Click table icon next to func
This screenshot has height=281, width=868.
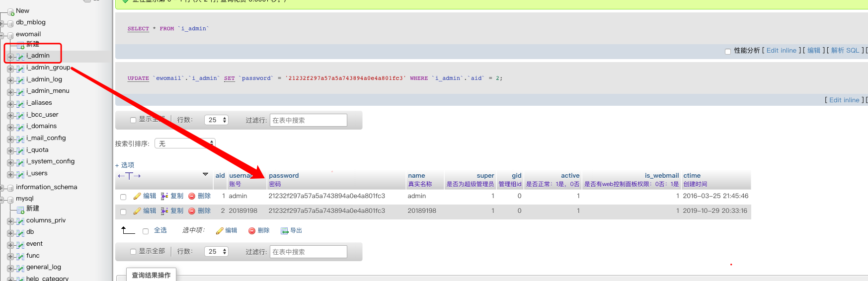point(20,257)
